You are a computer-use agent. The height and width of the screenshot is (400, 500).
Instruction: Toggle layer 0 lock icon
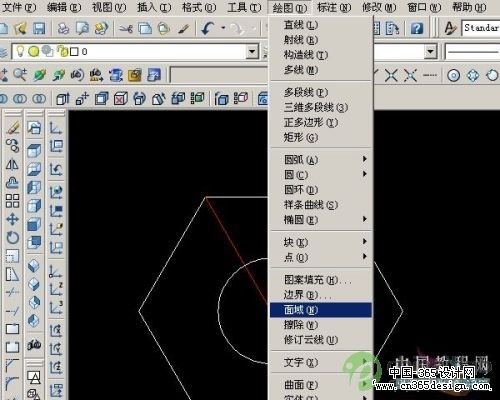pos(62,51)
